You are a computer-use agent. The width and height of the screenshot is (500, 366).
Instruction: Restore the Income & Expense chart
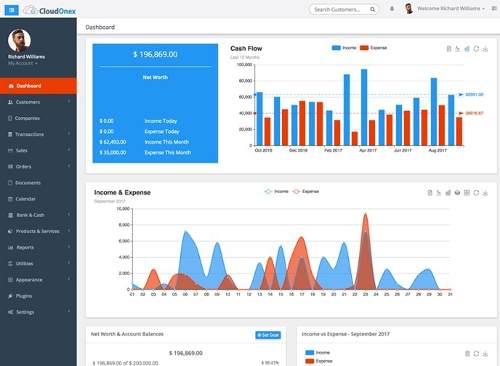click(476, 193)
